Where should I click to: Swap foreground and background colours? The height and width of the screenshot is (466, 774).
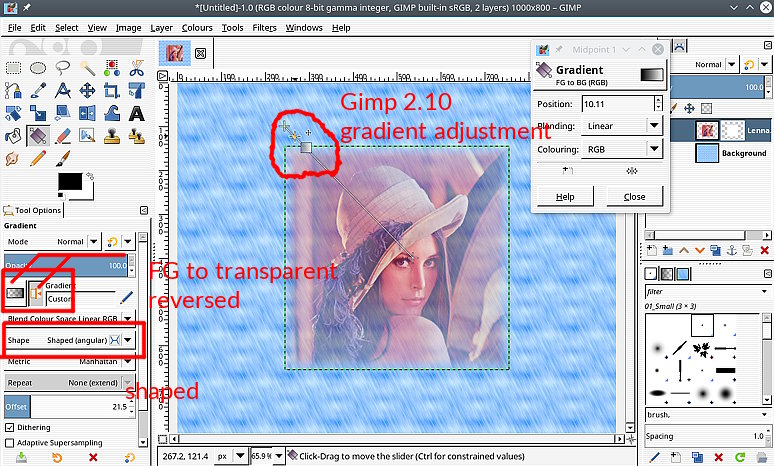90,176
